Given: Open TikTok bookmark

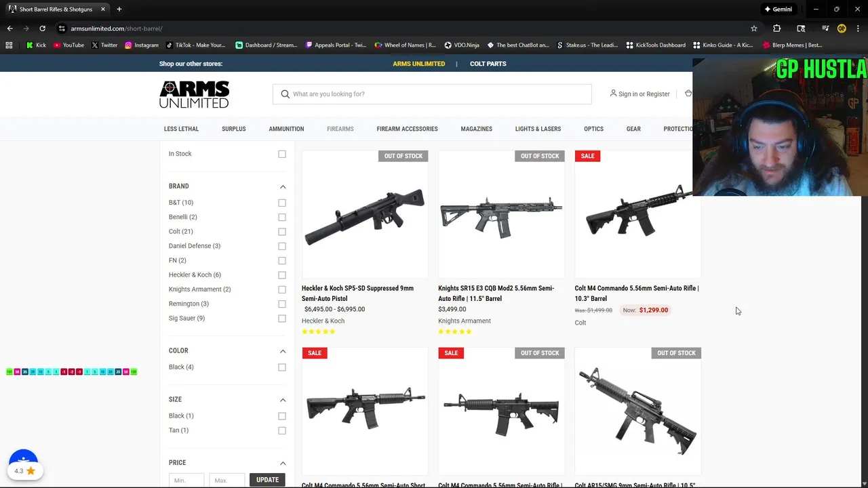Looking at the screenshot, I should pyautogui.click(x=195, y=45).
